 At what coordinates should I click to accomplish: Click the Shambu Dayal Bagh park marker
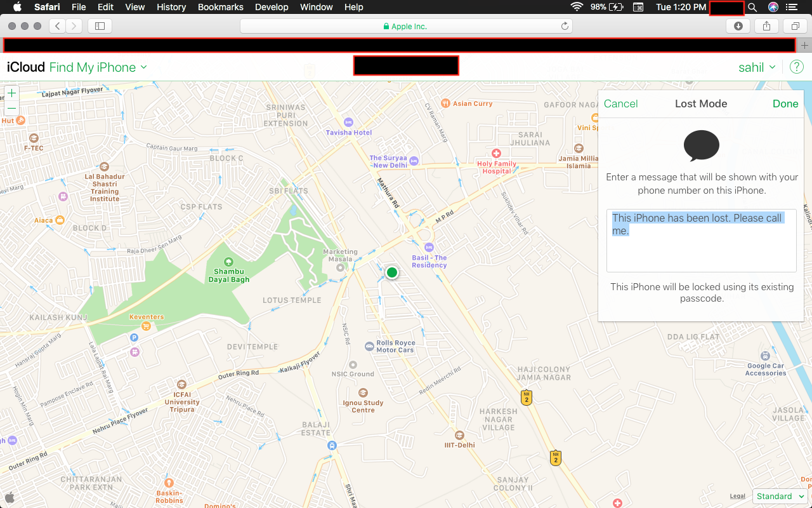pyautogui.click(x=228, y=262)
